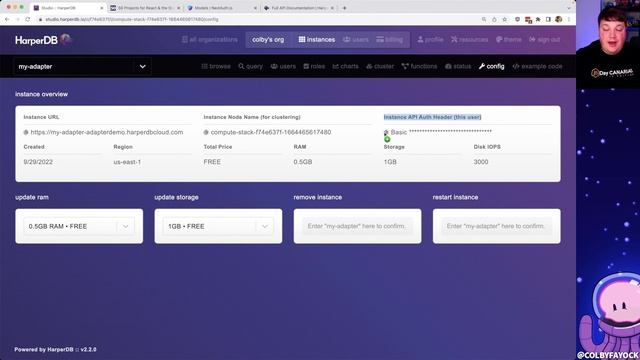The image size is (640, 360).
Task: Copy the API Auth Header icon
Action: click(386, 132)
